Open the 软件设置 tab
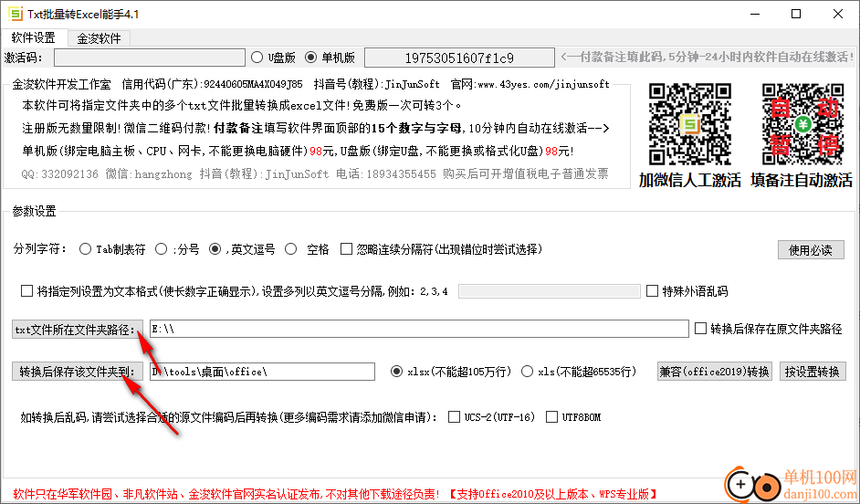 [x=34, y=37]
